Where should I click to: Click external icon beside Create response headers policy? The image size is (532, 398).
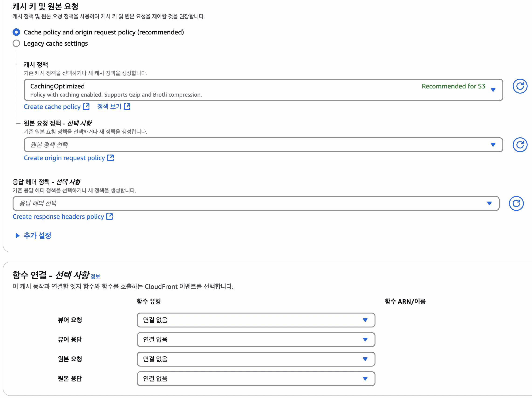coord(109,216)
